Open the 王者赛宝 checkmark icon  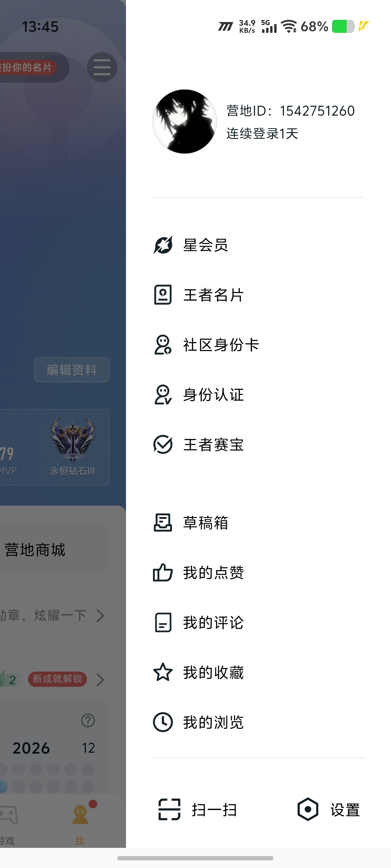point(163,445)
